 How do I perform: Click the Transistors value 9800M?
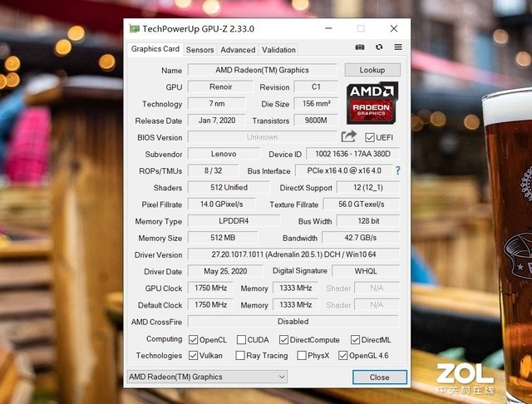point(316,120)
